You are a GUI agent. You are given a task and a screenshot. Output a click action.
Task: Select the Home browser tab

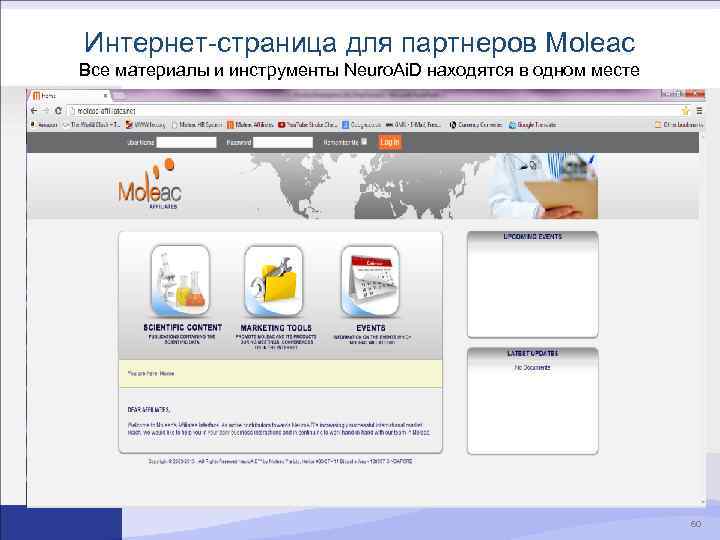69,96
